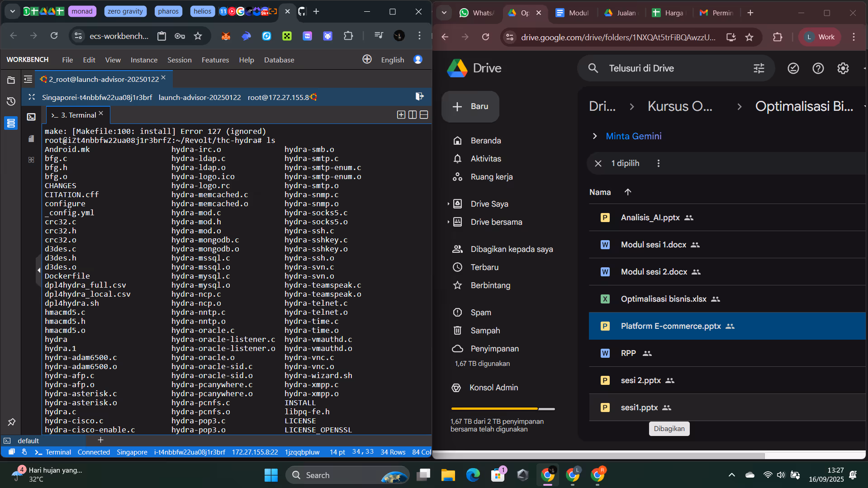The width and height of the screenshot is (868, 488).
Task: Open the Database menu in Workbench
Action: [279, 60]
